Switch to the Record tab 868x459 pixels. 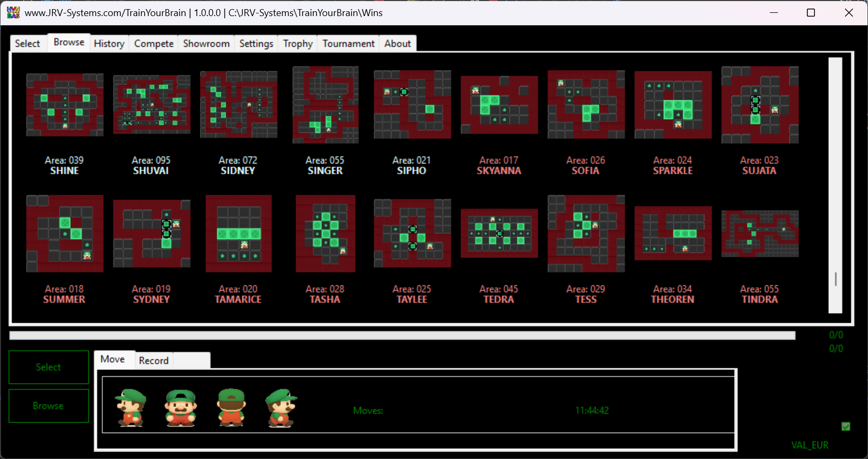[x=154, y=360]
